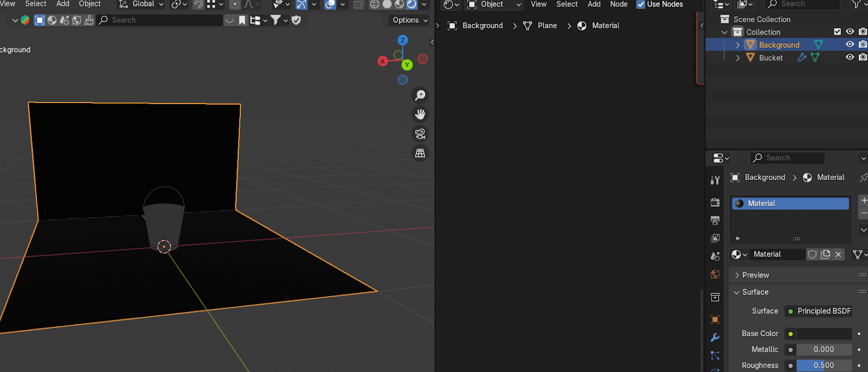Toggle the Use Nodes checkbox
The image size is (868, 372).
click(641, 4)
